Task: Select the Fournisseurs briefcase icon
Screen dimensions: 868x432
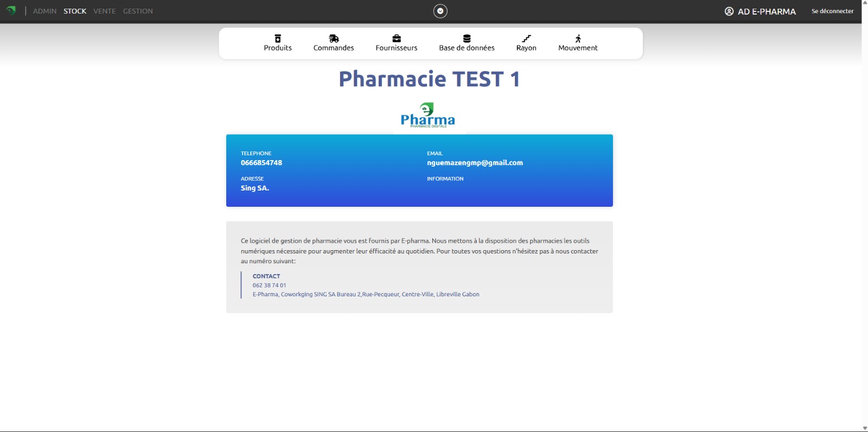Action: tap(397, 39)
